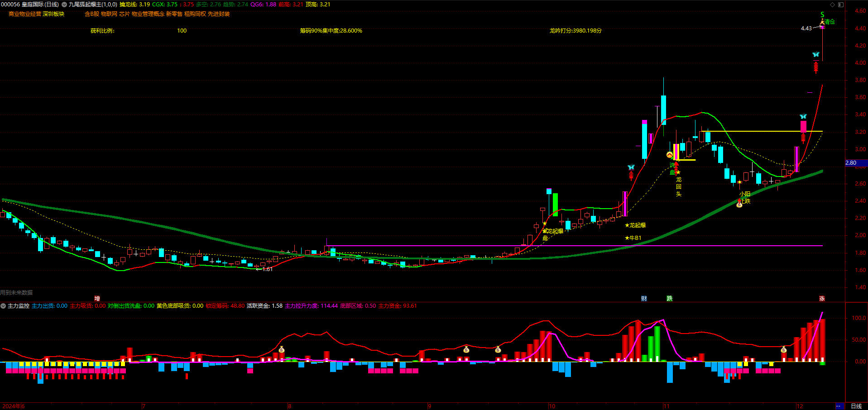This screenshot has height=410, width=868.
Task: Click the 龙吟打分 score text
Action: 576,31
